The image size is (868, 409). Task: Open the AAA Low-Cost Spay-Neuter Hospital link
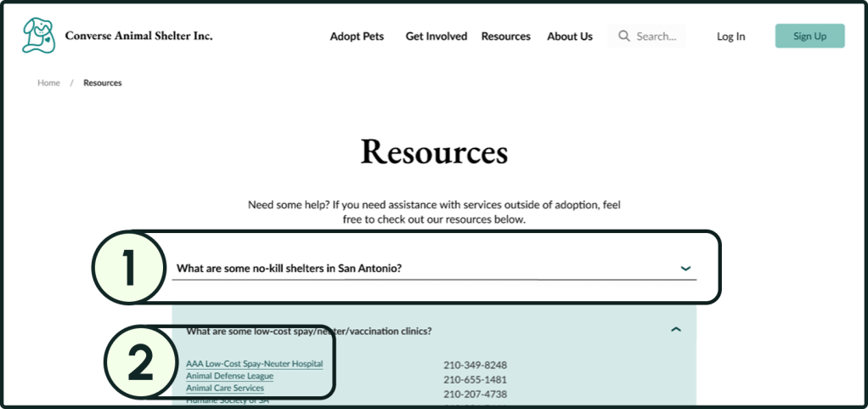click(254, 364)
